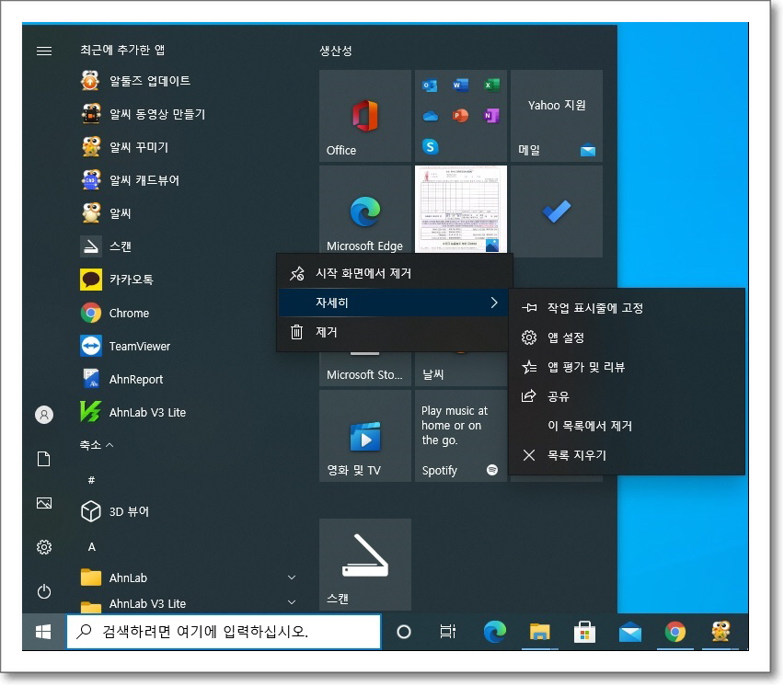
Task: Open the Microsoft Edge tile
Action: 365,210
